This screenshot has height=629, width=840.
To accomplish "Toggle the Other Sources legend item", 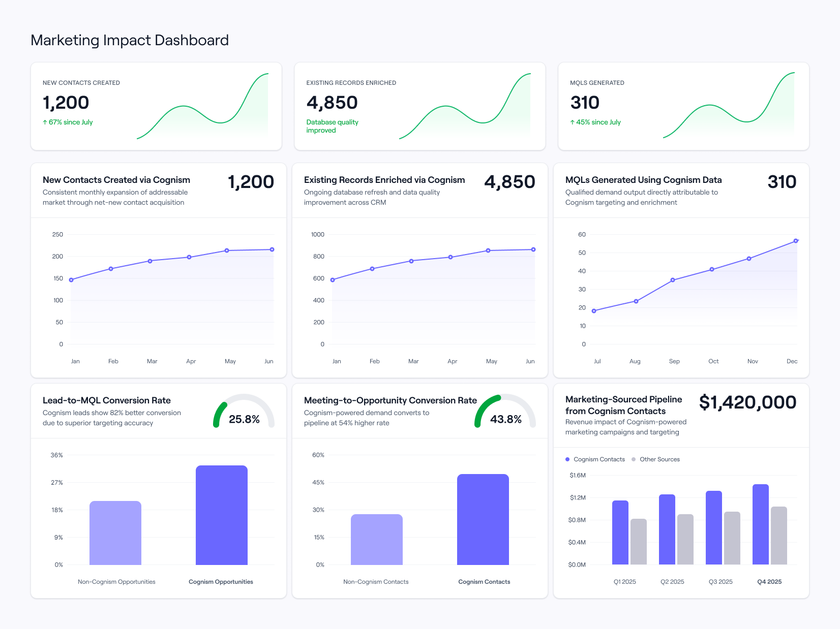I will coord(655,459).
